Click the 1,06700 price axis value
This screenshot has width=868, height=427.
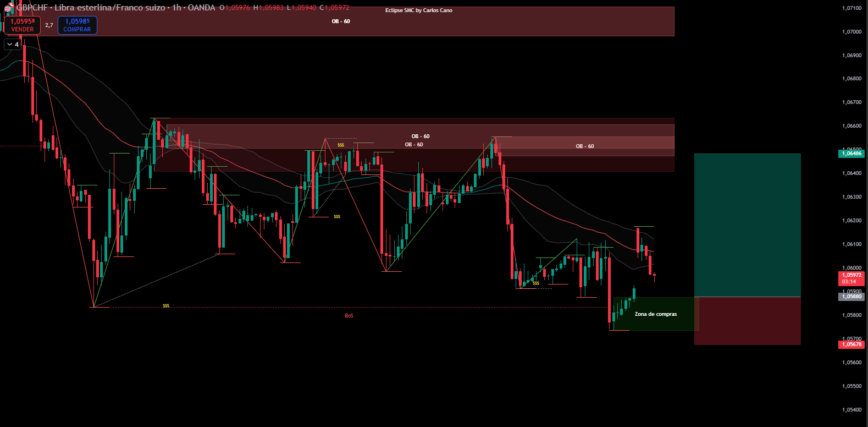pyautogui.click(x=852, y=102)
